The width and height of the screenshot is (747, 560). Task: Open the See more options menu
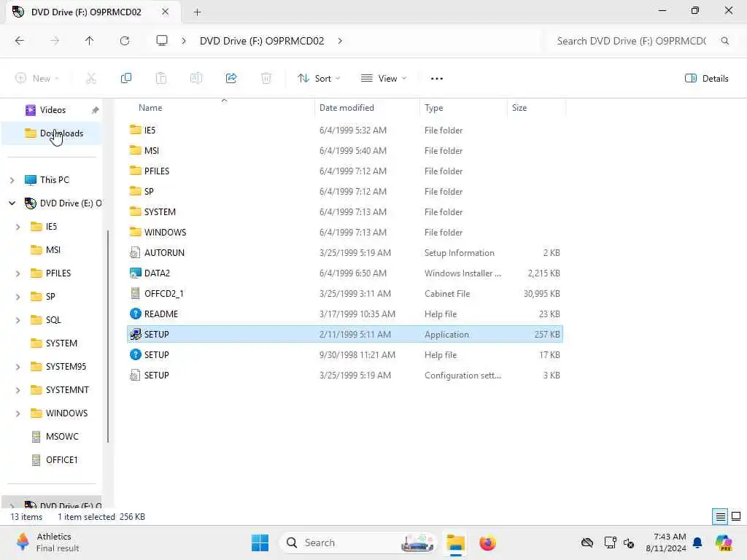pyautogui.click(x=436, y=79)
